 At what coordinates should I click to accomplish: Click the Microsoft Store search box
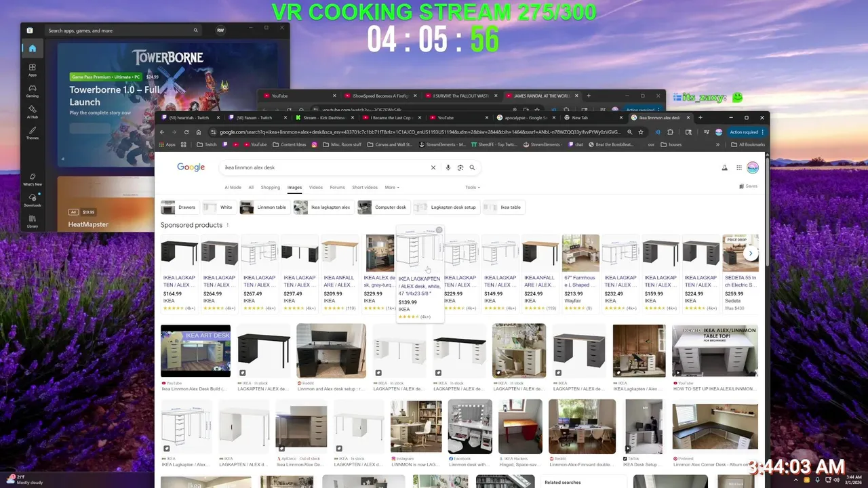(x=122, y=30)
